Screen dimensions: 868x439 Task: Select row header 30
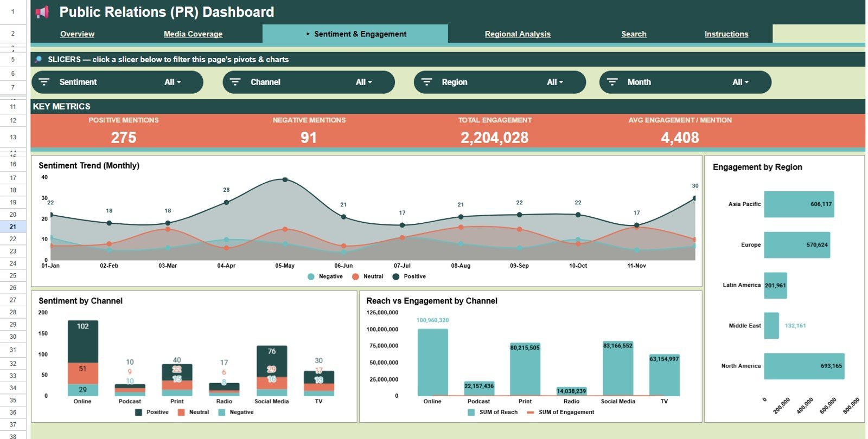pyautogui.click(x=13, y=337)
